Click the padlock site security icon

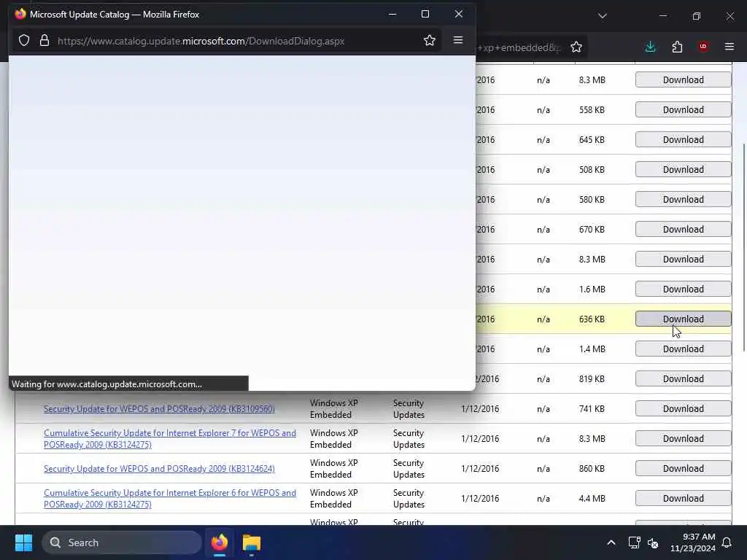tap(44, 41)
